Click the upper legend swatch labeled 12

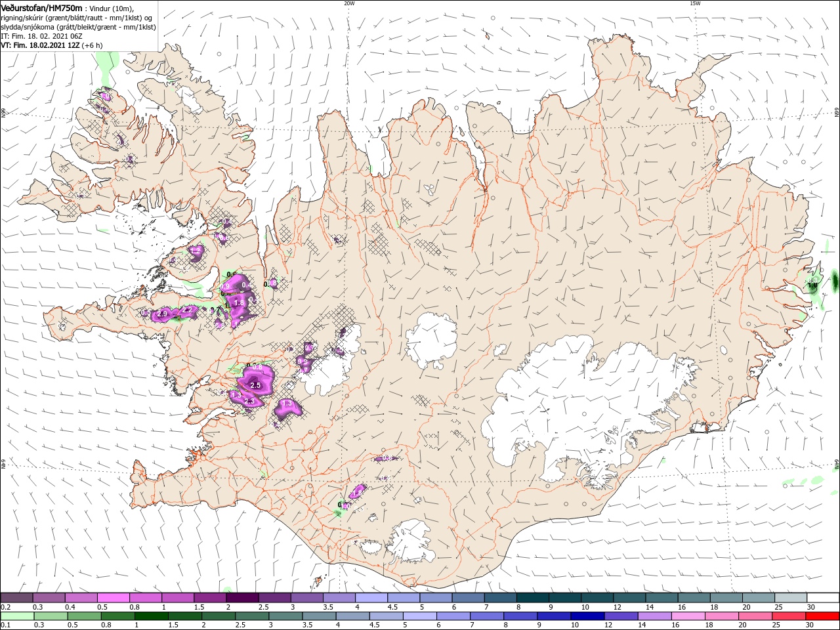click(628, 598)
